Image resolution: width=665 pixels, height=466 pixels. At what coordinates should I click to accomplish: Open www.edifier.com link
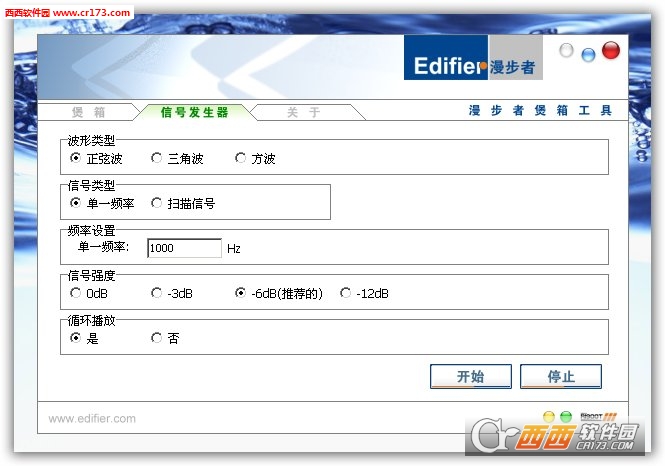coord(92,419)
